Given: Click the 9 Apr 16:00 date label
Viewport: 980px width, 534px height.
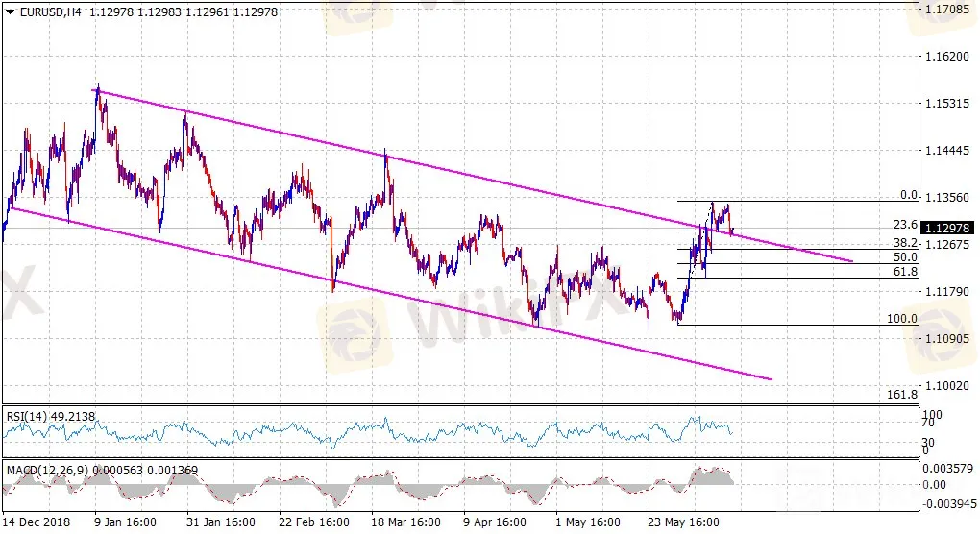Looking at the screenshot, I should coord(495,522).
